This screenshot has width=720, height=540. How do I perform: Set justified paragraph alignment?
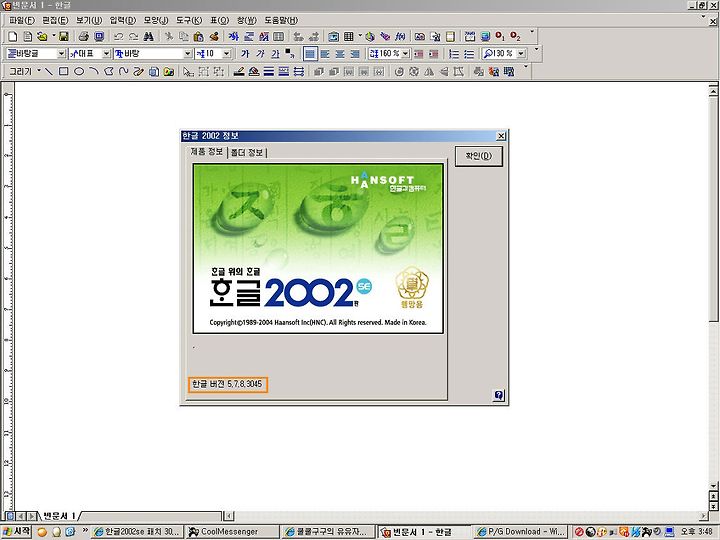click(x=310, y=54)
